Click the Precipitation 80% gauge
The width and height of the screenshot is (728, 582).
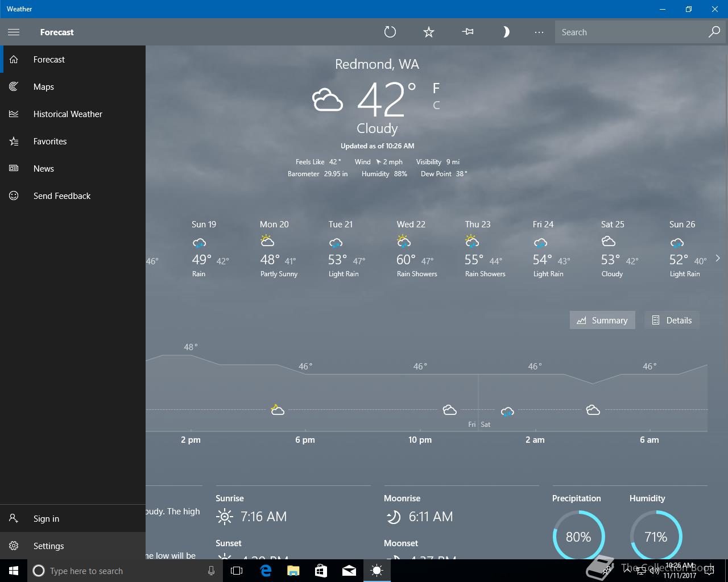[x=578, y=536]
